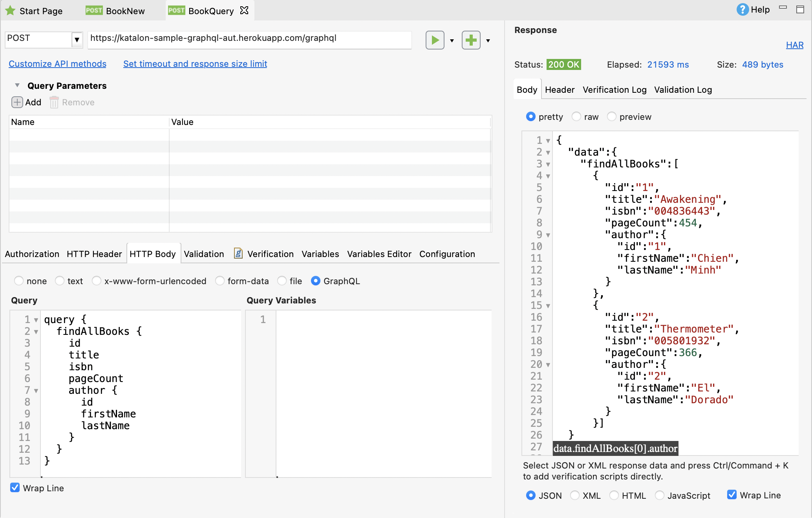Collapse the Query Parameters section

[x=17, y=85]
